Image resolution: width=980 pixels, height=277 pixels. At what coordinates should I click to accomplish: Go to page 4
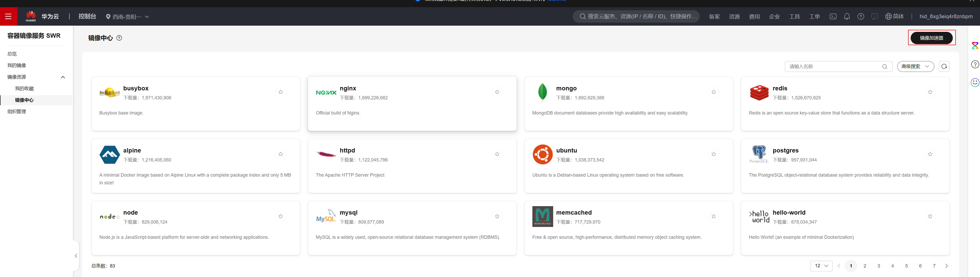(x=892, y=266)
